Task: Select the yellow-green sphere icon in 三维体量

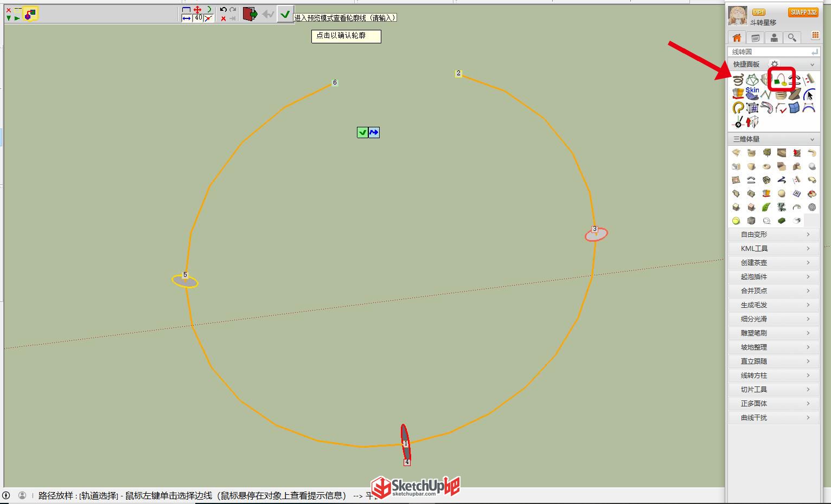Action: [x=736, y=221]
